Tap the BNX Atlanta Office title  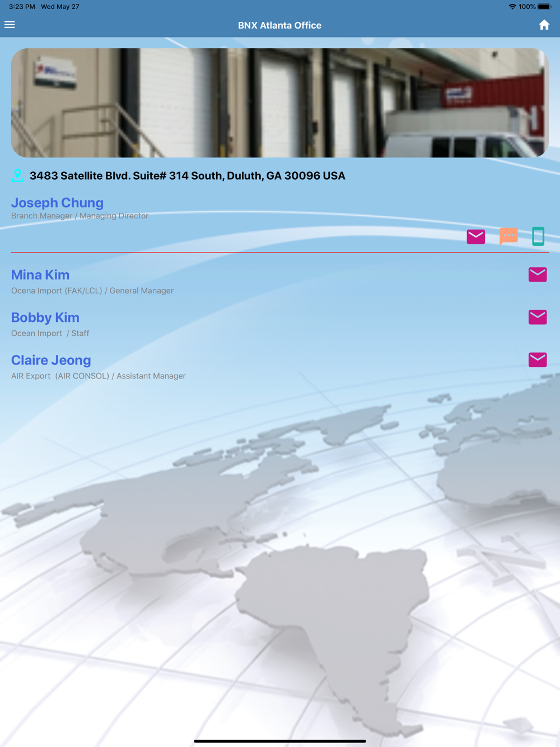(x=279, y=25)
